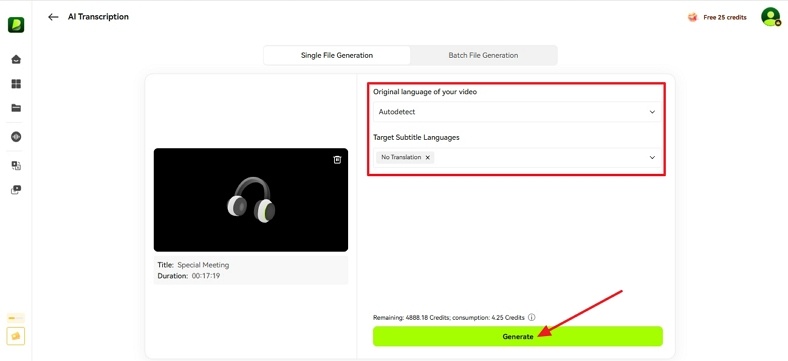Open the Autodetect original language dropdown
This screenshot has width=788, height=361.
click(517, 112)
